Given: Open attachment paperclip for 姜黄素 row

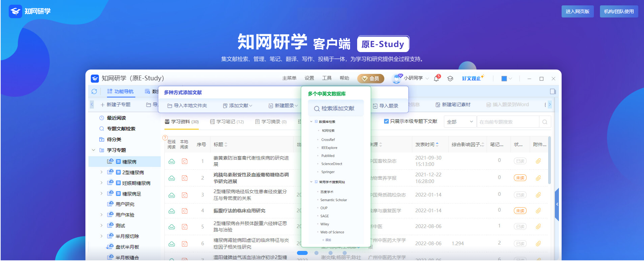Looking at the screenshot, I should (538, 161).
